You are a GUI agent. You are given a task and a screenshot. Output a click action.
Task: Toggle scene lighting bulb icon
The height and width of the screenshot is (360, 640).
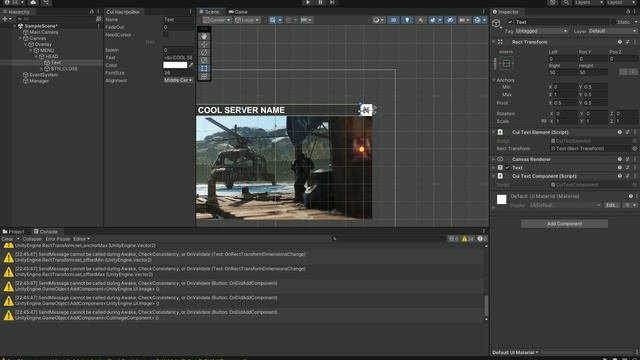[407, 20]
